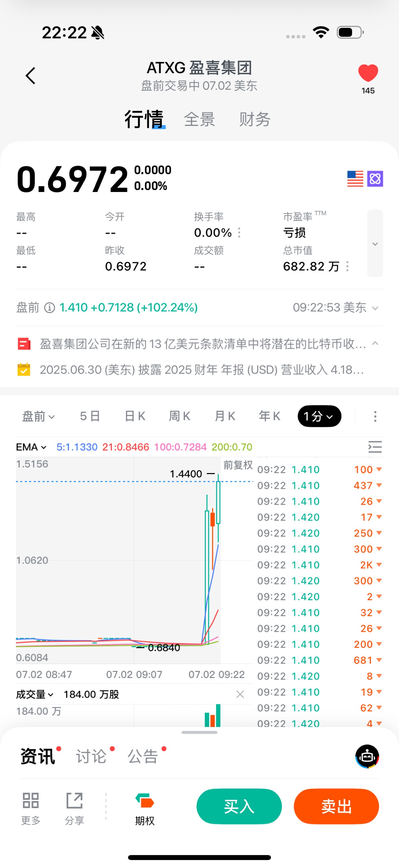
Task: Tap the 分享 share icon
Action: click(74, 808)
